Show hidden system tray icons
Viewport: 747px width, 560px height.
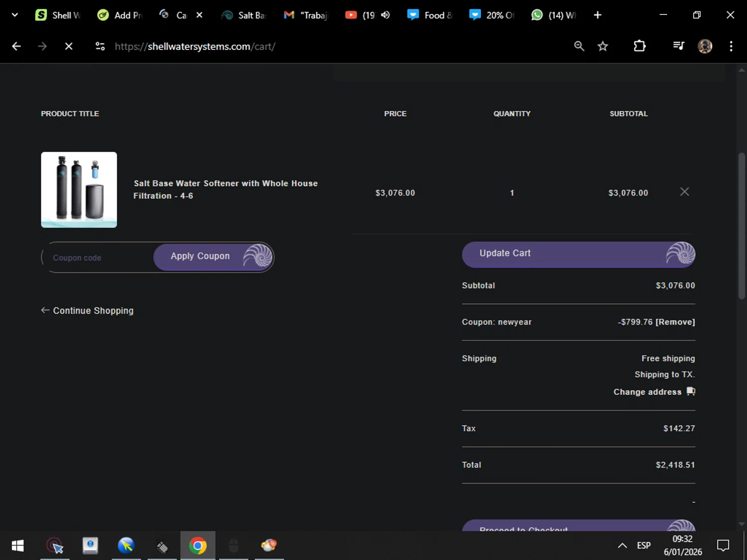tap(622, 546)
